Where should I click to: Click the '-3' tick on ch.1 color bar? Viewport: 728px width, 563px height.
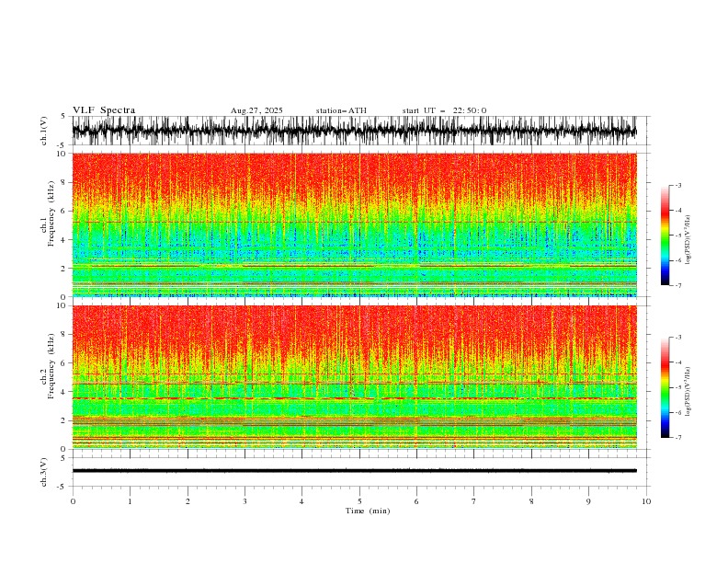tap(677, 185)
